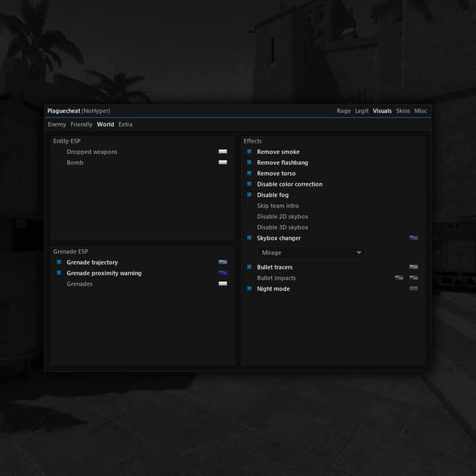Open the Skins tab

pyautogui.click(x=403, y=111)
